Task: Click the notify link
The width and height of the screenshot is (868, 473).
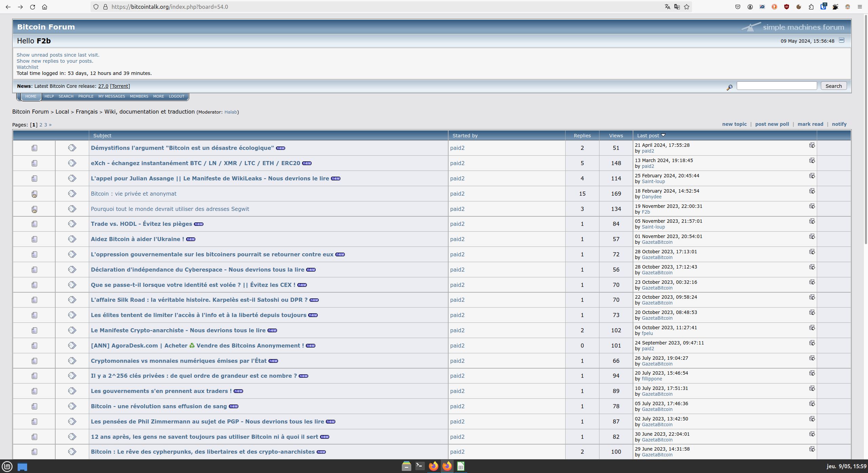Action: pos(839,124)
